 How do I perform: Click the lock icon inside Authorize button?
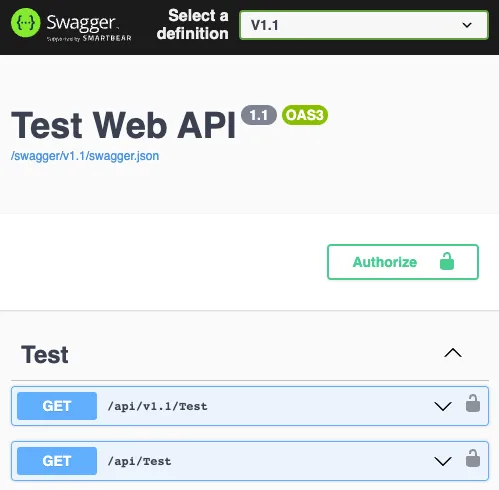point(447,261)
